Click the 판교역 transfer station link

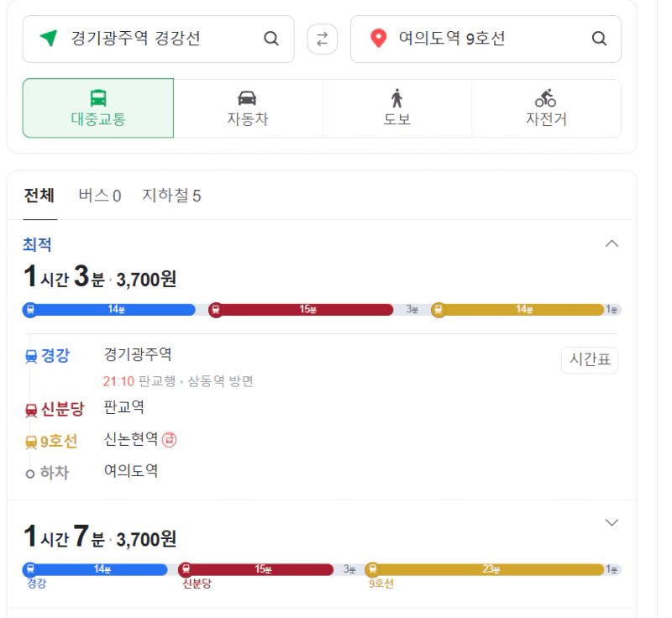pos(124,407)
